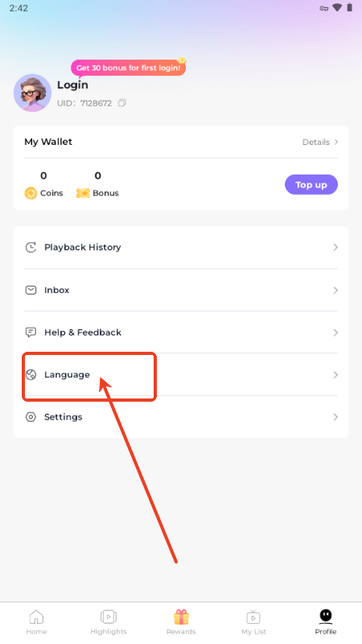362x644 pixels.
Task: Tap the Settings hexagon gear icon
Action: coord(31,417)
